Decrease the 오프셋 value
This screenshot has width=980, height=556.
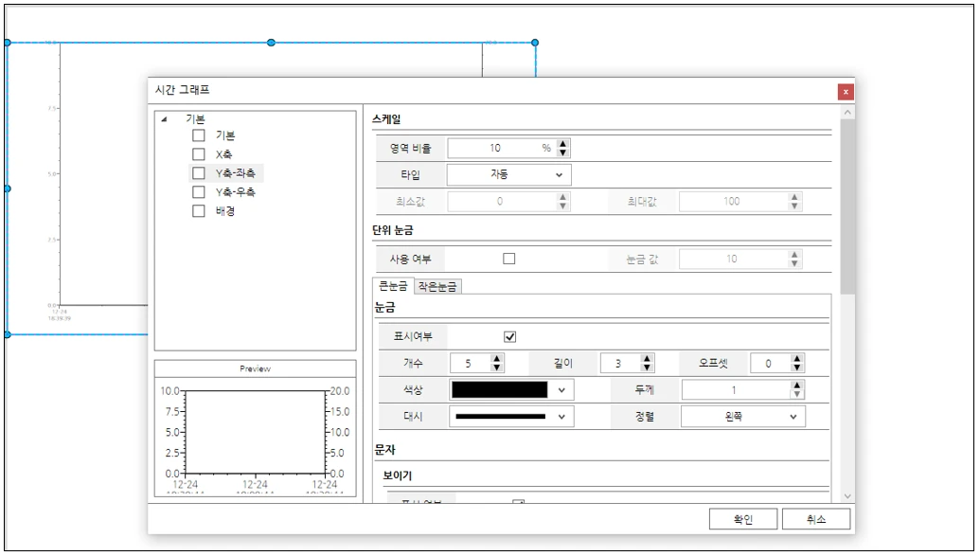(x=797, y=368)
